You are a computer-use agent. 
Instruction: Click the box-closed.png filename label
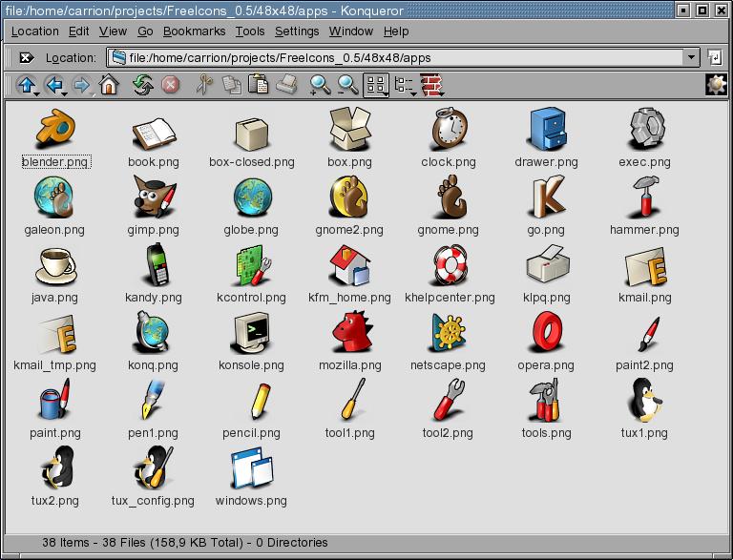tap(252, 162)
